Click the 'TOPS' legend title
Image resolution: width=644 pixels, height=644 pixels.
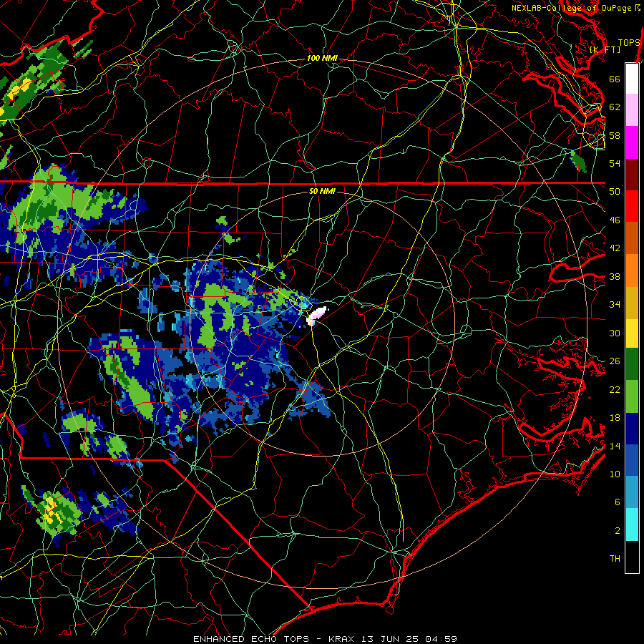pos(629,43)
